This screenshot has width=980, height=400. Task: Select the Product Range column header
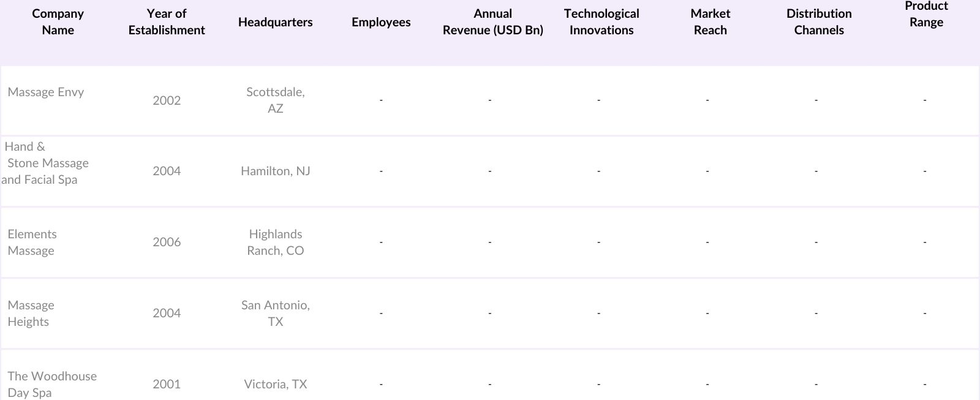click(x=925, y=14)
